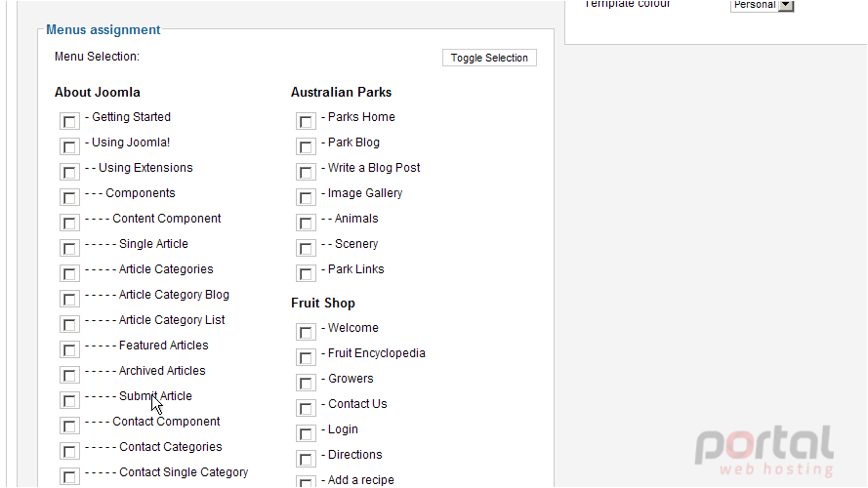Click the Toggle Selection button

coord(489,58)
